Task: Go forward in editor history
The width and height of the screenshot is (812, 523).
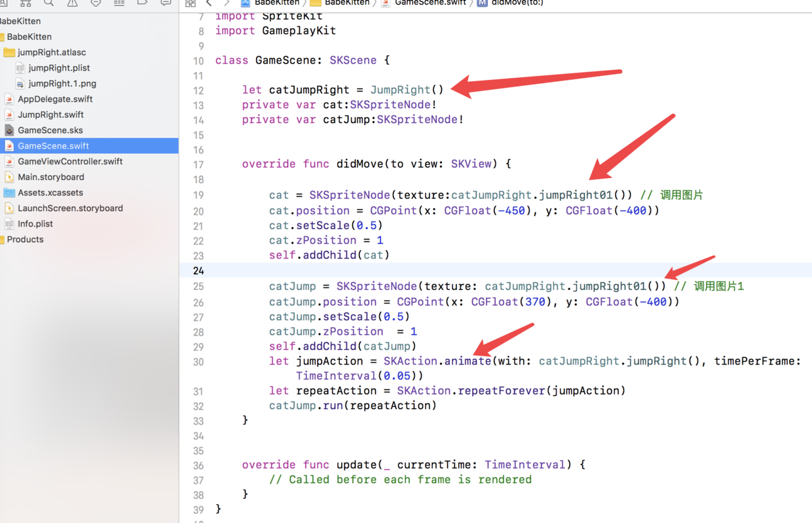Action: pyautogui.click(x=227, y=3)
